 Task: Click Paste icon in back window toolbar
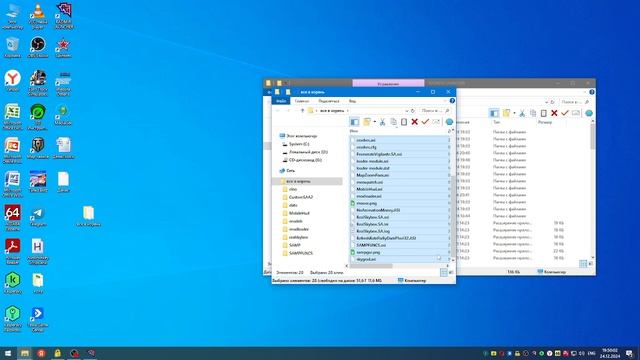[544, 113]
